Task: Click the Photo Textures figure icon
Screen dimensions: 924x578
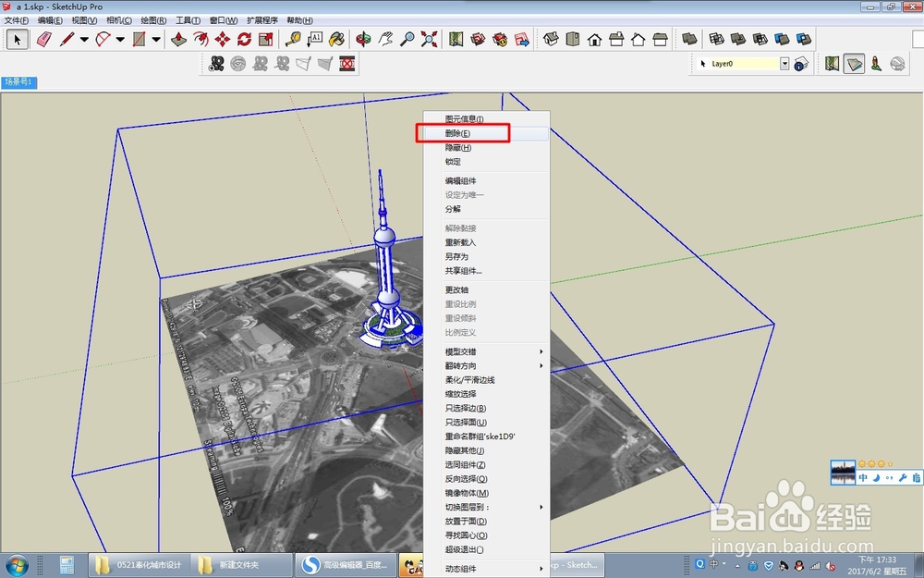Action: [x=876, y=64]
